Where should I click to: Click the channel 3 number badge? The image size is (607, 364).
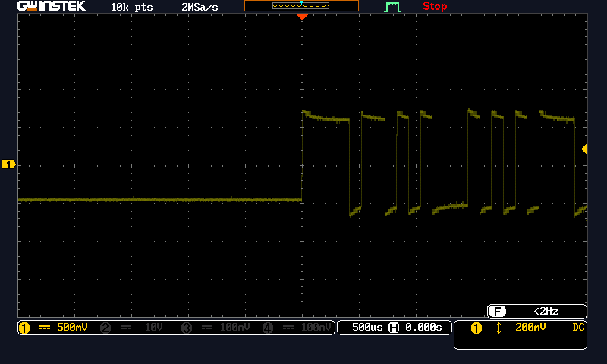187,328
